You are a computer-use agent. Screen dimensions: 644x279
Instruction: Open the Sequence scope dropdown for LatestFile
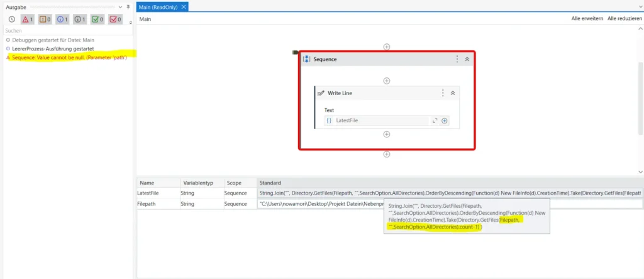(241, 193)
